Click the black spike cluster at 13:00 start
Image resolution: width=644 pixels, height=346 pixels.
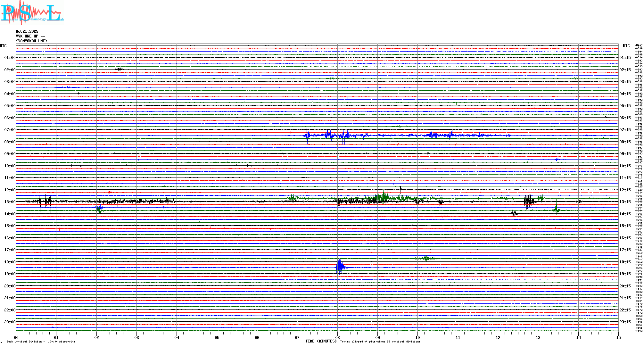pyautogui.click(x=45, y=202)
